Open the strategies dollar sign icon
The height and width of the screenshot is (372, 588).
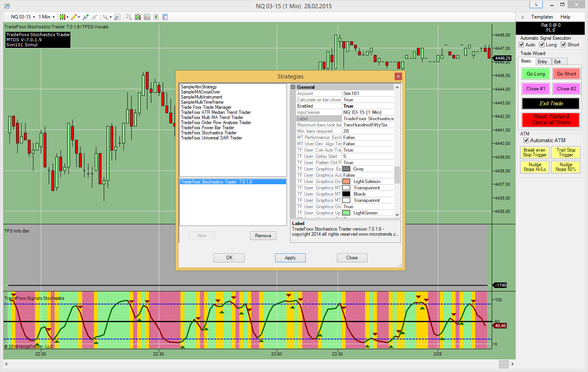(x=156, y=17)
